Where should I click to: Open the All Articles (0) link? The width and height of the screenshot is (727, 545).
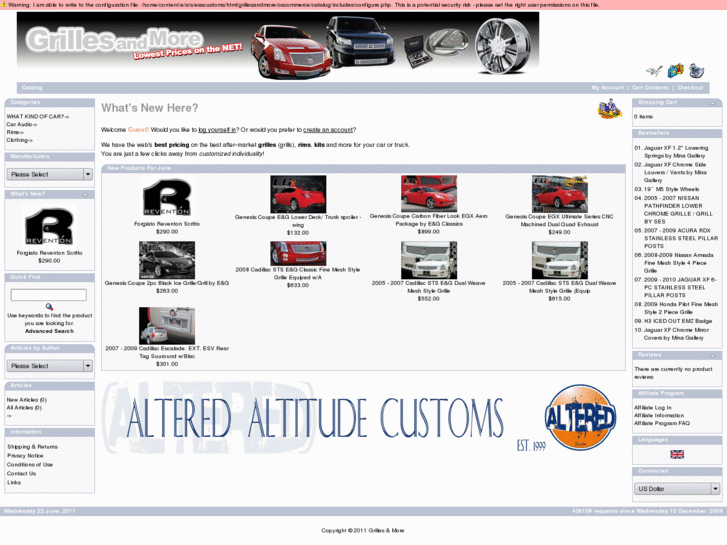[x=24, y=408]
